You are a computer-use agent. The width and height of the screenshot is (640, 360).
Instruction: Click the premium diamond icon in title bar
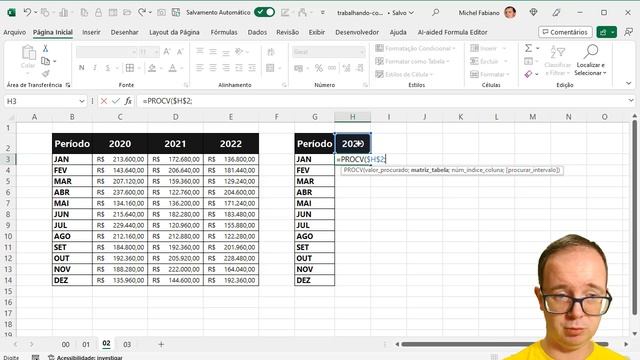pos(533,13)
